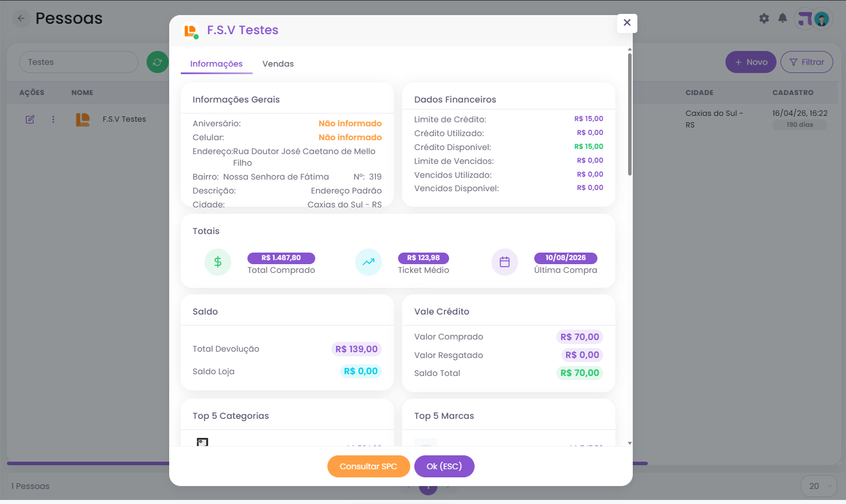Switch to the Vendas tab
Screen dimensions: 846x504
coord(278,64)
